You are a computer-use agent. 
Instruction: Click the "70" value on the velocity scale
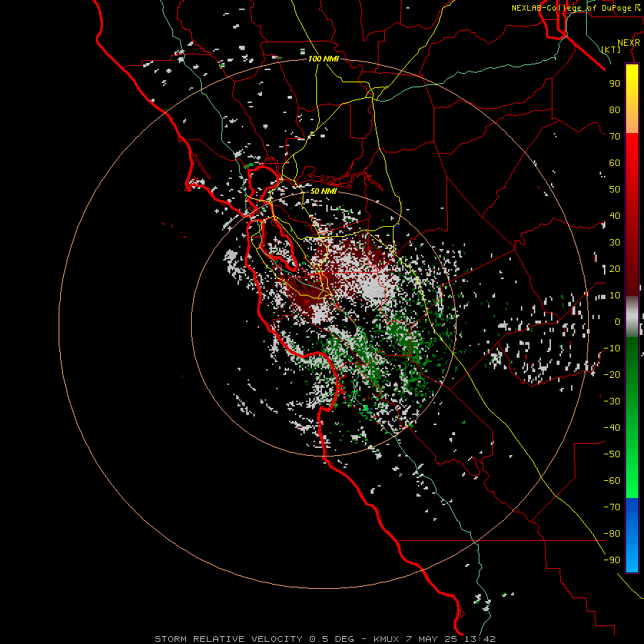click(615, 137)
